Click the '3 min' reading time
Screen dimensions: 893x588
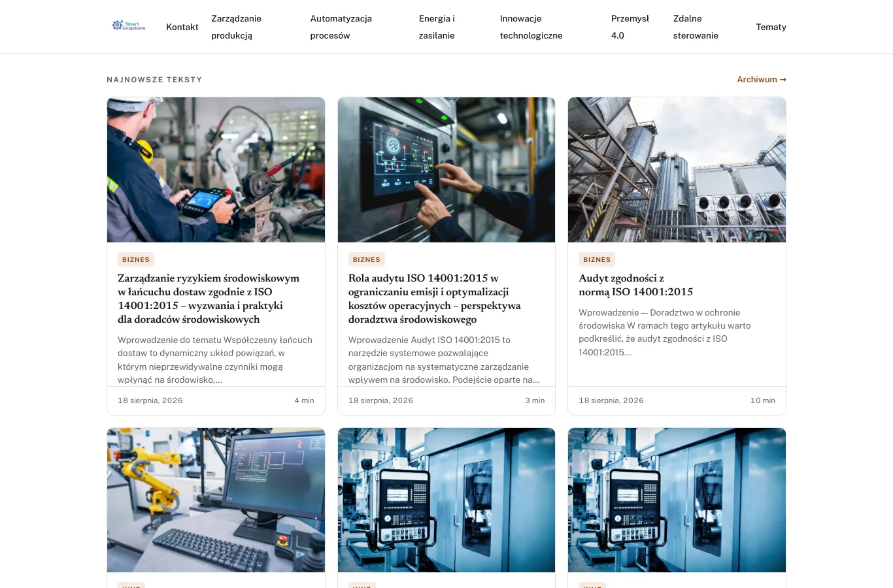[535, 400]
